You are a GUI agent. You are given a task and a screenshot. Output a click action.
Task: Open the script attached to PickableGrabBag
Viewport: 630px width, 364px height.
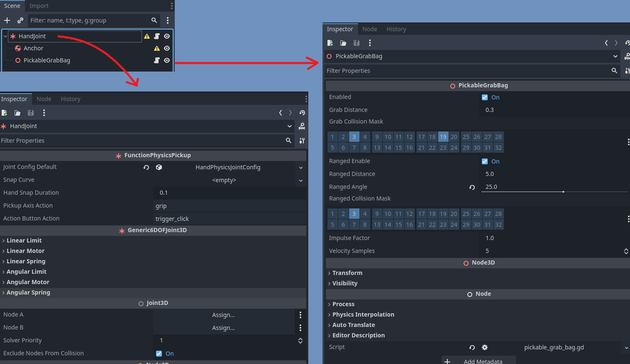coord(157,60)
